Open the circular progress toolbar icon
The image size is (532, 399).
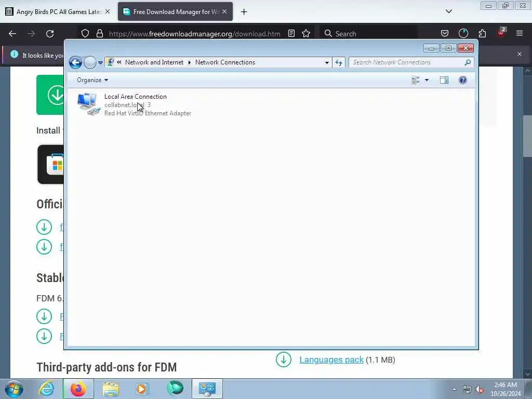click(x=463, y=34)
